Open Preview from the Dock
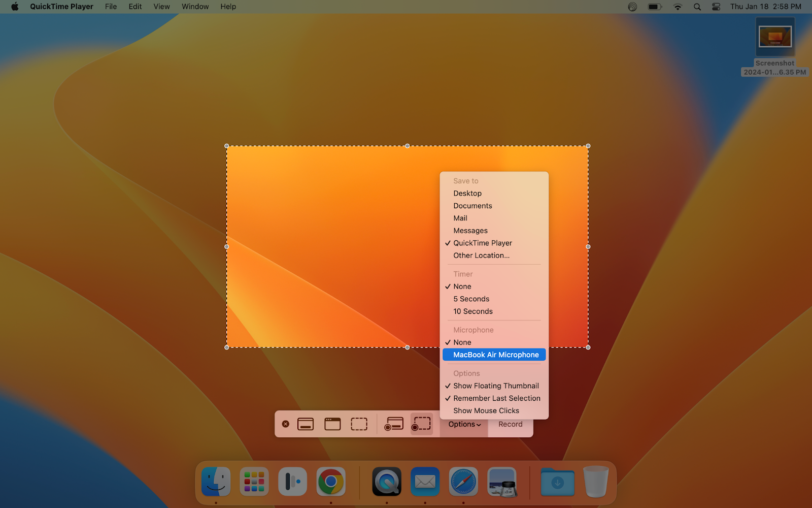The image size is (812, 508). pyautogui.click(x=502, y=481)
